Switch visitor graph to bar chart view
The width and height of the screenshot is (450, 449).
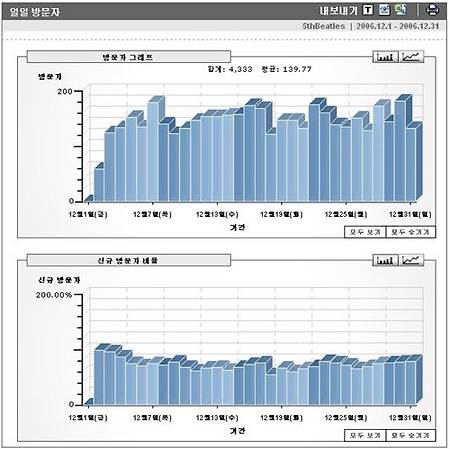pos(385,57)
